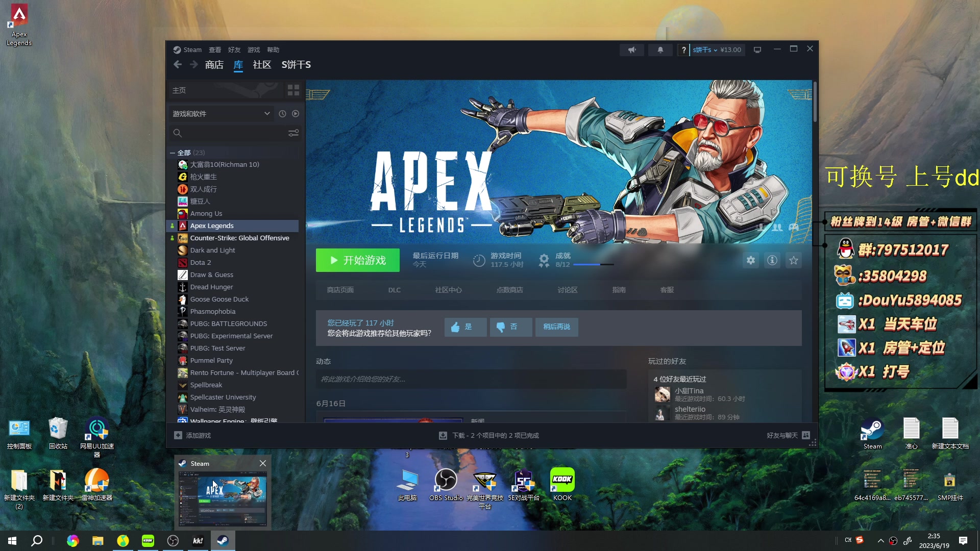Open the 帮助 help menu
Image resolution: width=980 pixels, height=551 pixels.
coord(273,50)
